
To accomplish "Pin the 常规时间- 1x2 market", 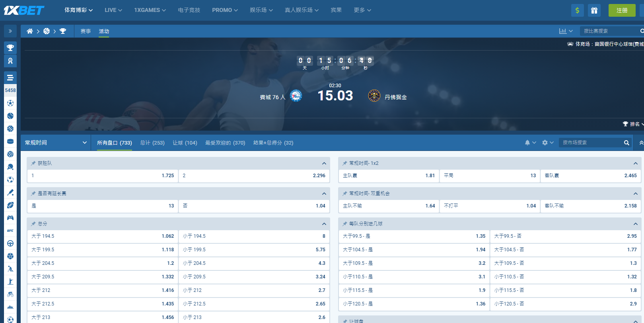I will 345,163.
